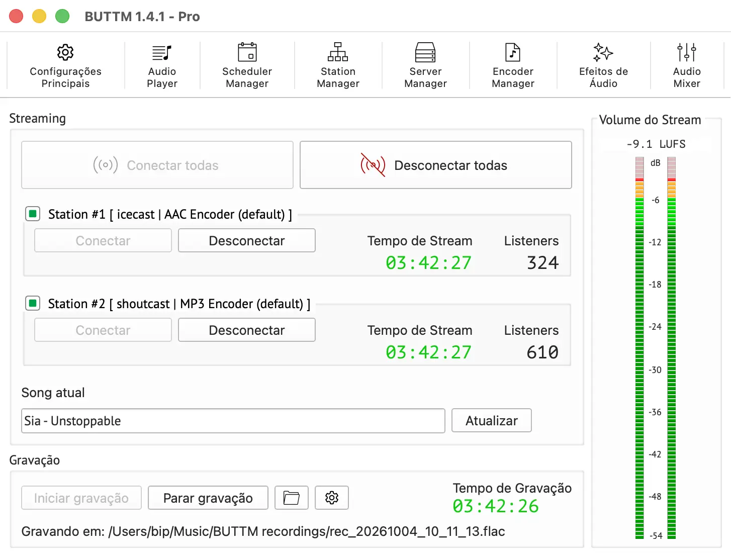Open the Audio Player toolbar icon

coord(162,52)
